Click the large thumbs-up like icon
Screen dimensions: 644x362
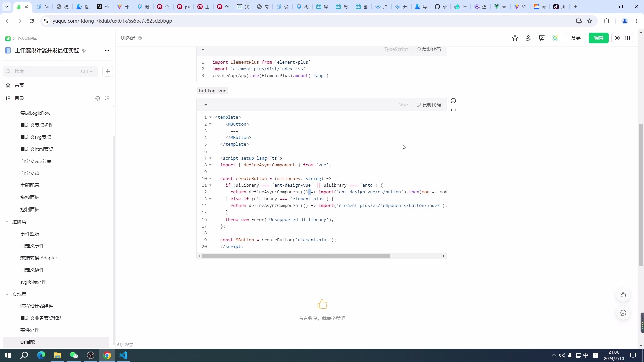click(322, 304)
